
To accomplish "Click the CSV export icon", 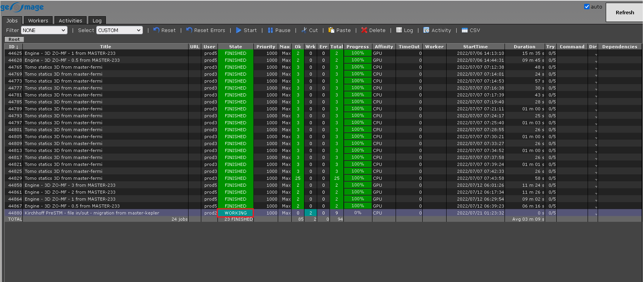I will tap(465, 30).
